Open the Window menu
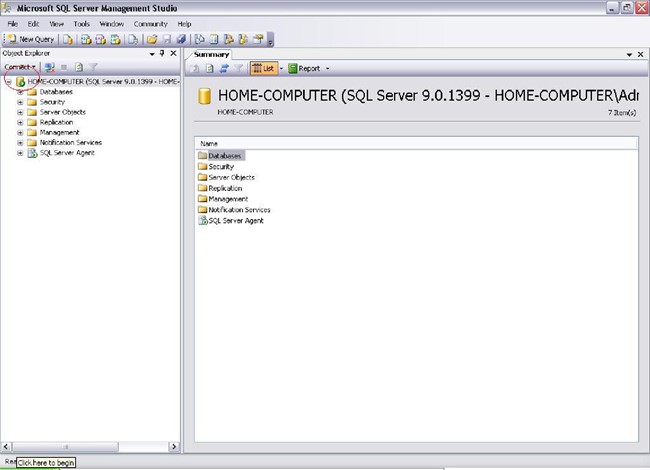Screen dimensions: 650x470 pyautogui.click(x=112, y=24)
